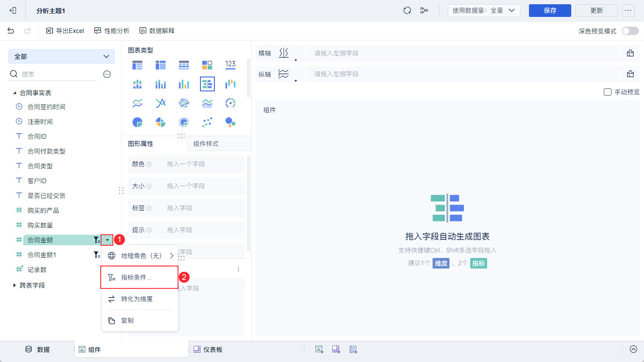Open the more options (…) button beside 更新
644x362 pixels.
point(628,11)
